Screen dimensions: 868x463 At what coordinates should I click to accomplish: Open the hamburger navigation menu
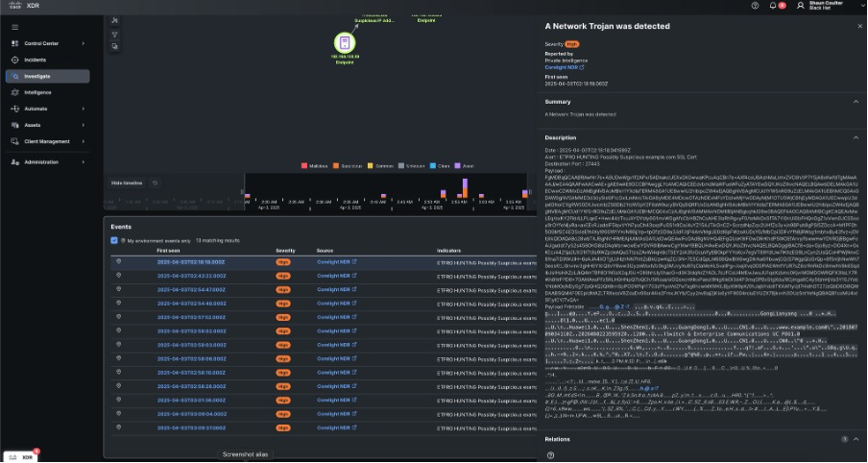click(15, 27)
